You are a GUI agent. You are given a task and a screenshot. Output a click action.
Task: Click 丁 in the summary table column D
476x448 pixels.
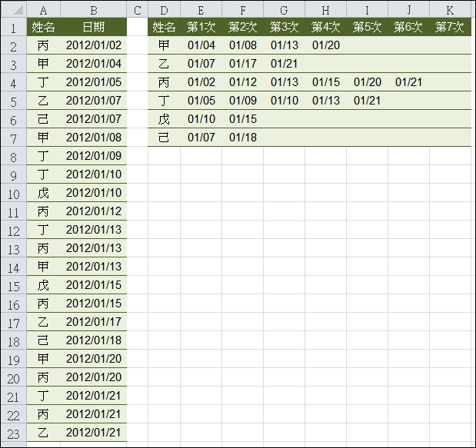tap(164, 101)
